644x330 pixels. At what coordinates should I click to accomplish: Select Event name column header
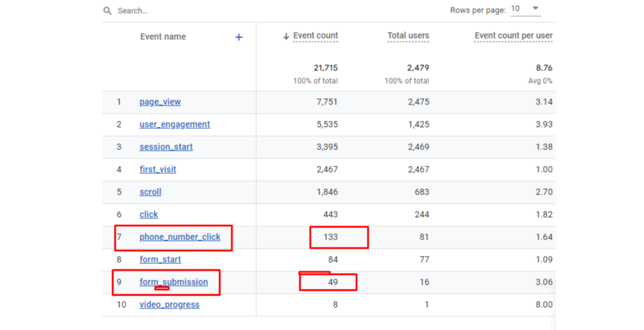pos(163,37)
